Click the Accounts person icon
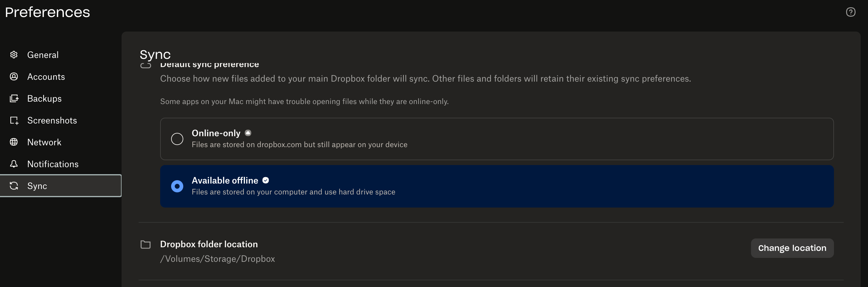The width and height of the screenshot is (868, 287). tap(14, 76)
